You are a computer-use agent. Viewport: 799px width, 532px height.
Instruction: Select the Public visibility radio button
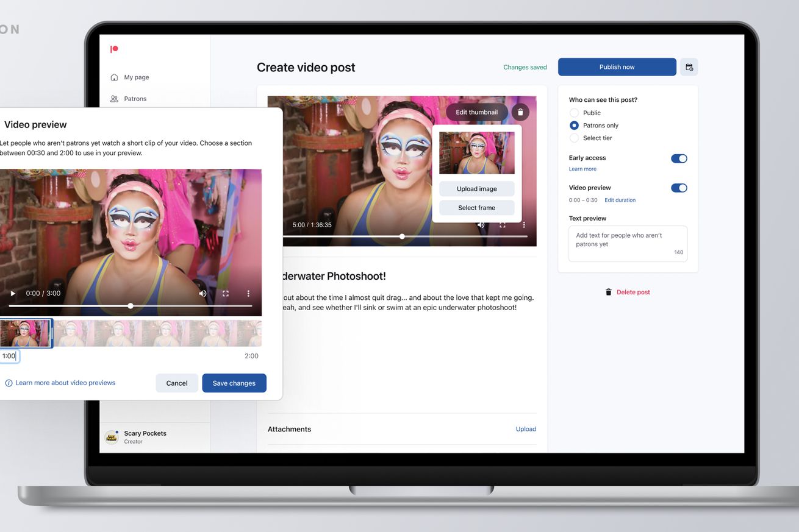tap(574, 112)
